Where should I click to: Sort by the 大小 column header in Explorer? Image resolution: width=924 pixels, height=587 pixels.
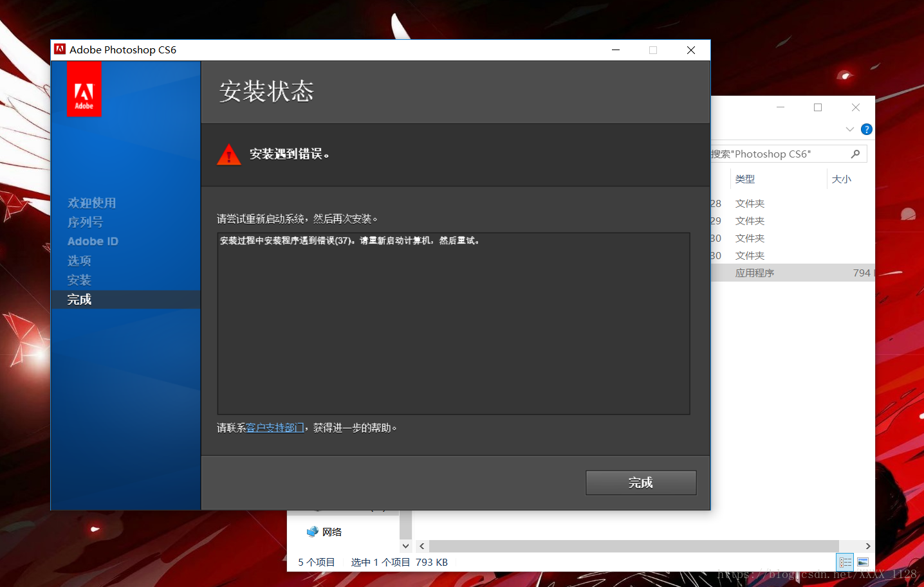click(x=842, y=179)
